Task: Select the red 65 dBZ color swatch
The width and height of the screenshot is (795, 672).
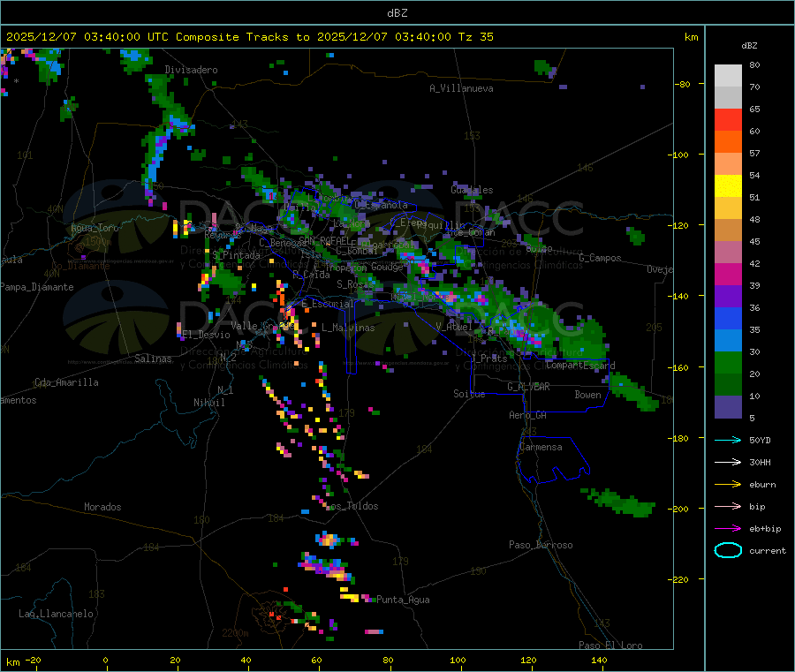Action: (x=728, y=119)
